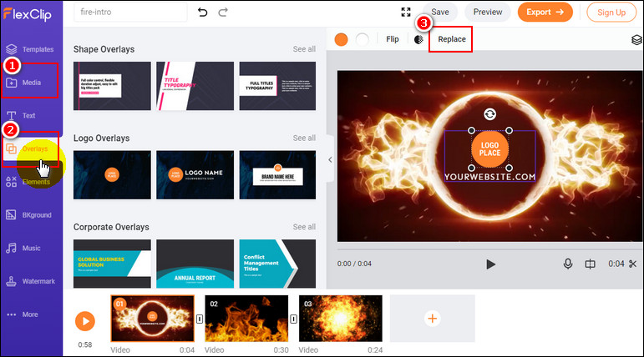This screenshot has width=644, height=357.
Task: Play the video in preview player
Action: point(490,264)
